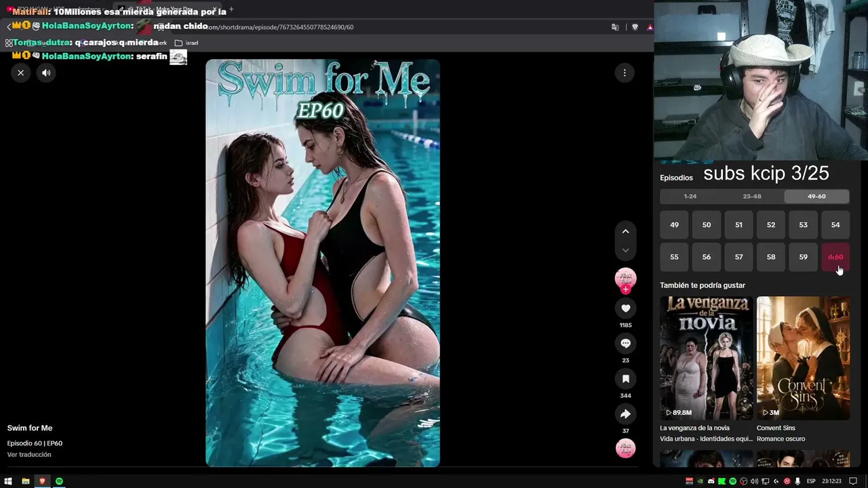Open La venganza de la novia thumbnail

tap(706, 358)
